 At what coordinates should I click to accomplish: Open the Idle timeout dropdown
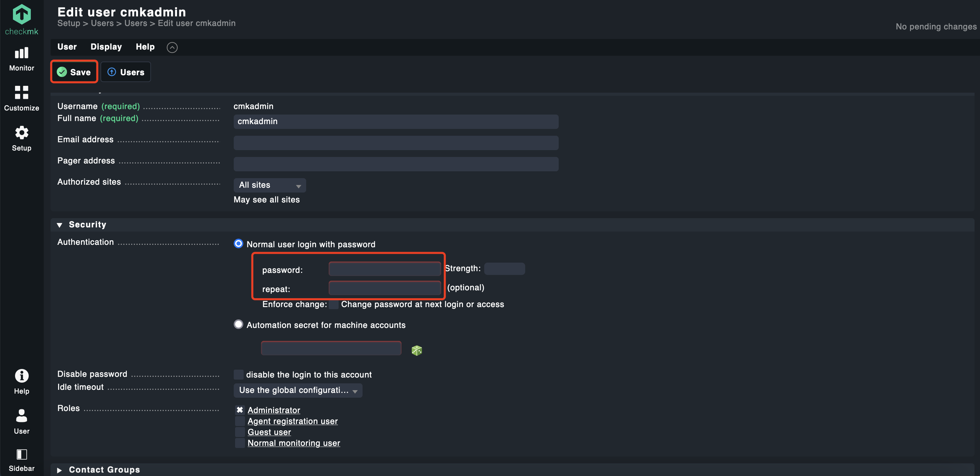pyautogui.click(x=298, y=390)
